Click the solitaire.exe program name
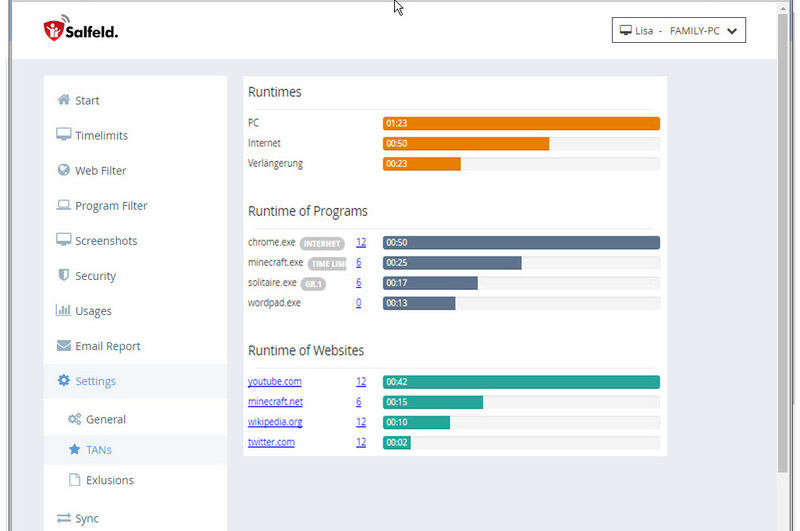 pyautogui.click(x=272, y=282)
